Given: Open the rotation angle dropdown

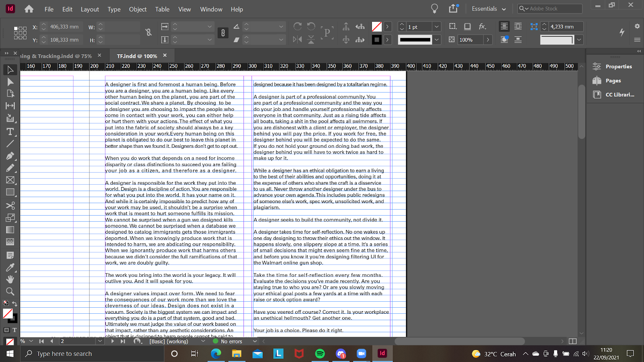Looking at the screenshot, I should point(281,27).
